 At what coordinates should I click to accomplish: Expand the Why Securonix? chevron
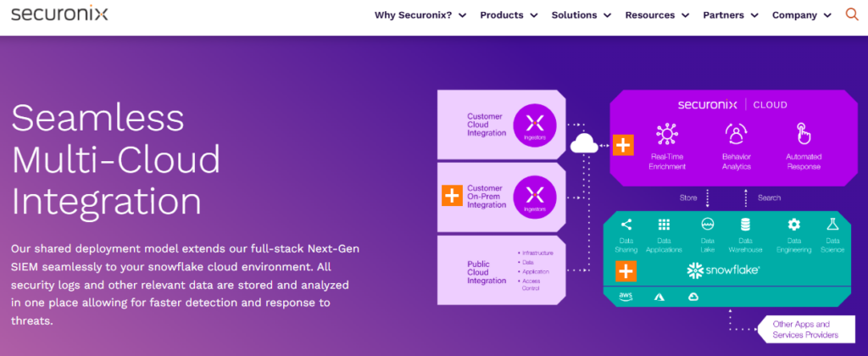point(462,15)
